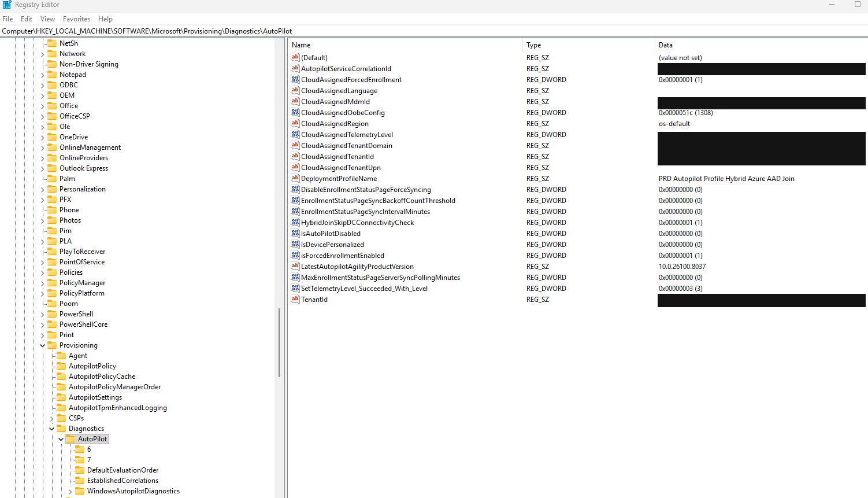Open the Edit menu

[27, 19]
